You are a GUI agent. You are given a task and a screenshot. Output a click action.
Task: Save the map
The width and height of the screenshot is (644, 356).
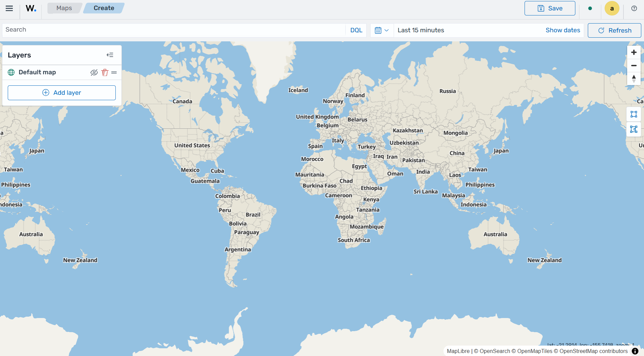pos(550,8)
